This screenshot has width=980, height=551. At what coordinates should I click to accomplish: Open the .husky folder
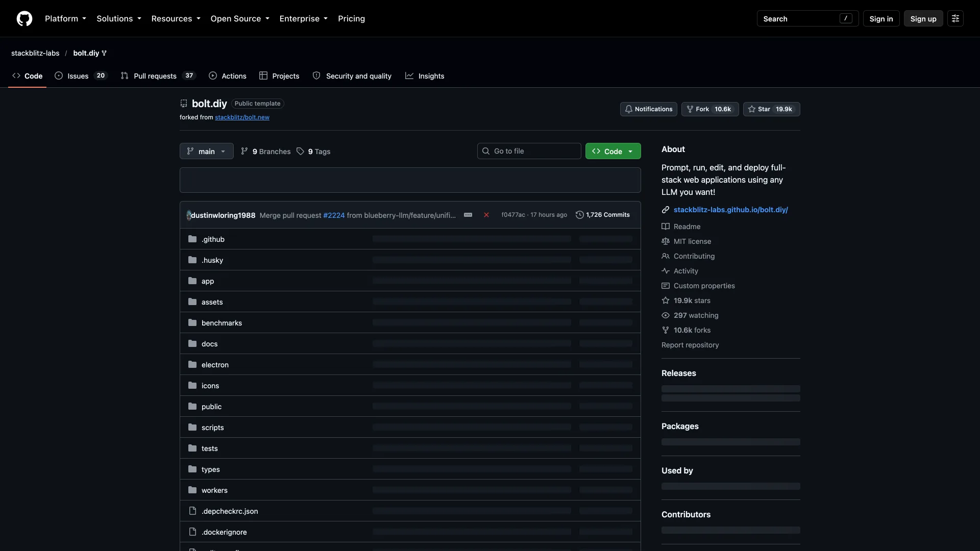pos(212,260)
